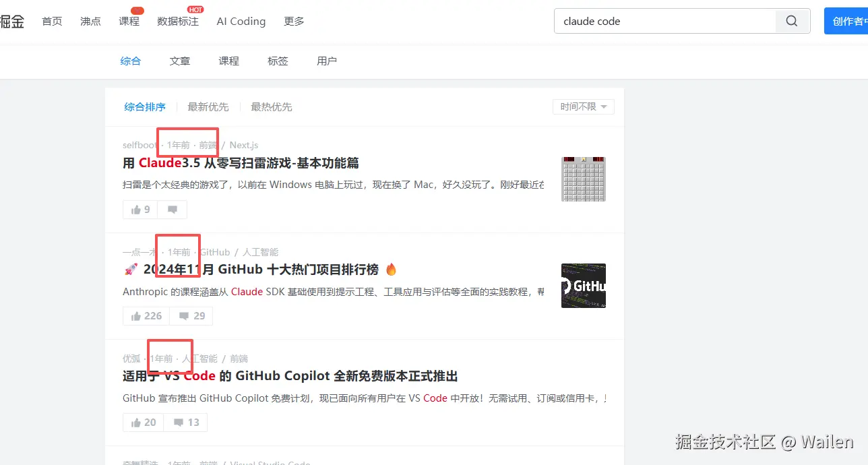Click the GitHub article thumbnail image

click(583, 285)
